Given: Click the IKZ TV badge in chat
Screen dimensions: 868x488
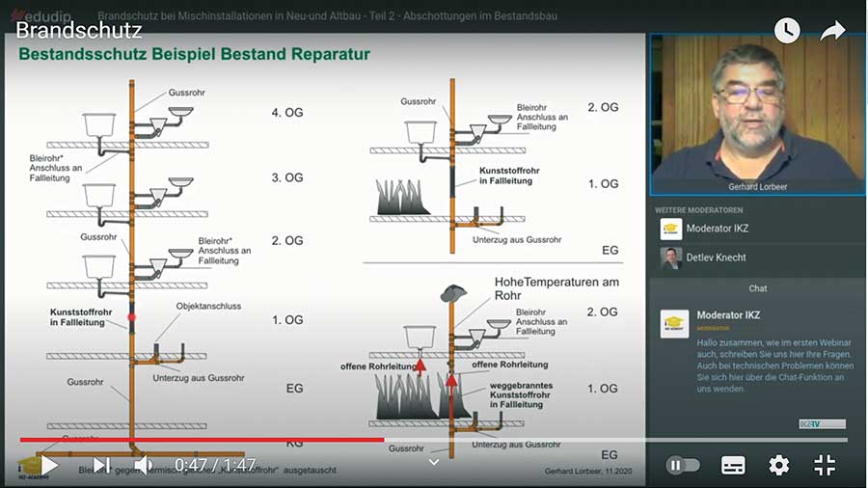Looking at the screenshot, I should tap(822, 423).
